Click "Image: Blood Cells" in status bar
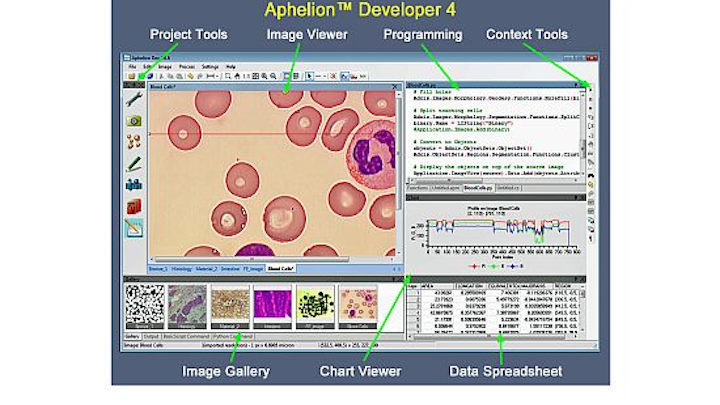This screenshot has width=720, height=405. coord(144,345)
